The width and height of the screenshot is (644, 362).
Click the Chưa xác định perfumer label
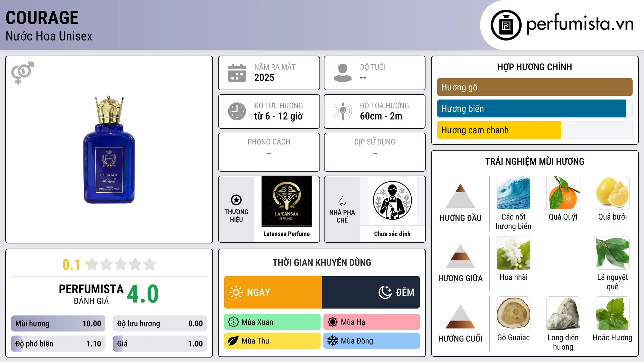coord(392,234)
